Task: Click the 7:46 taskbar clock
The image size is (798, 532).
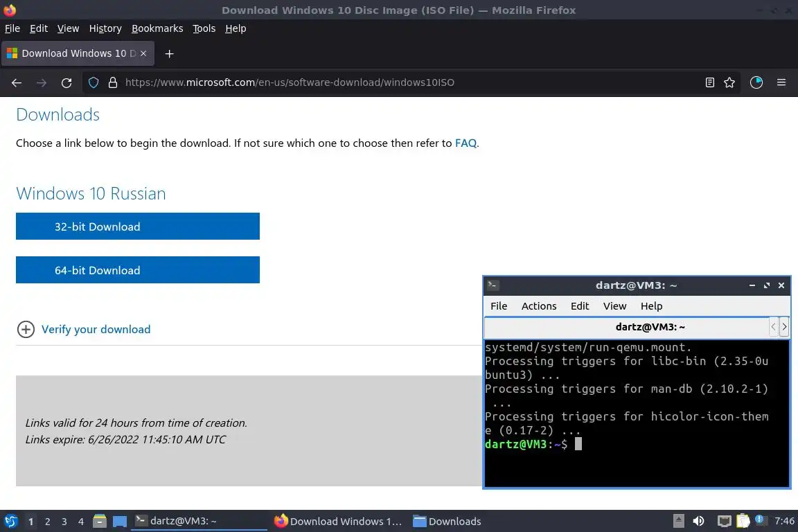Action: click(x=784, y=521)
